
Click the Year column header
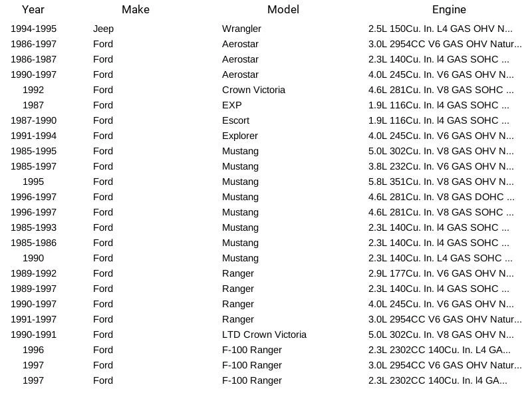click(x=33, y=9)
